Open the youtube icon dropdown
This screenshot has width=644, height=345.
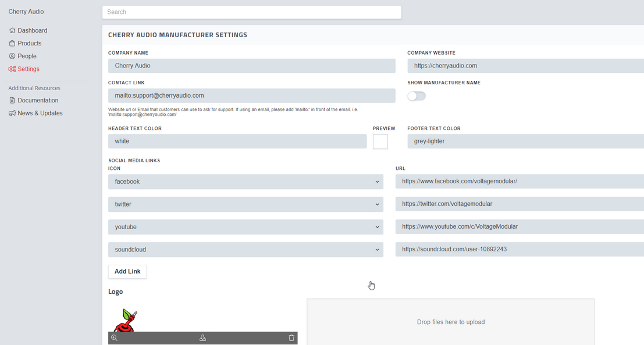pyautogui.click(x=245, y=227)
